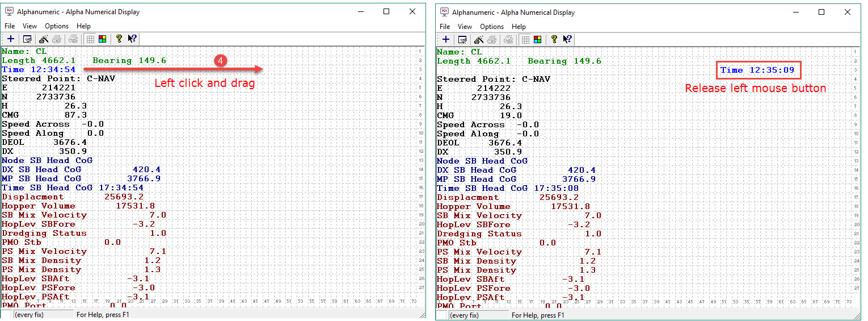Image resolution: width=868 pixels, height=321 pixels.
Task: Toggle the grid icon in right window toolbar
Action: click(525, 40)
